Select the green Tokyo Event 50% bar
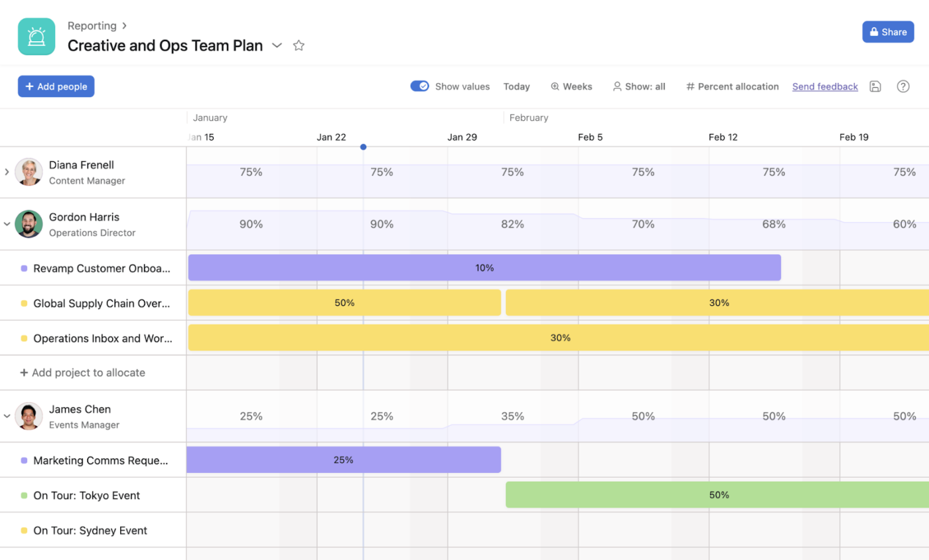 click(717, 495)
